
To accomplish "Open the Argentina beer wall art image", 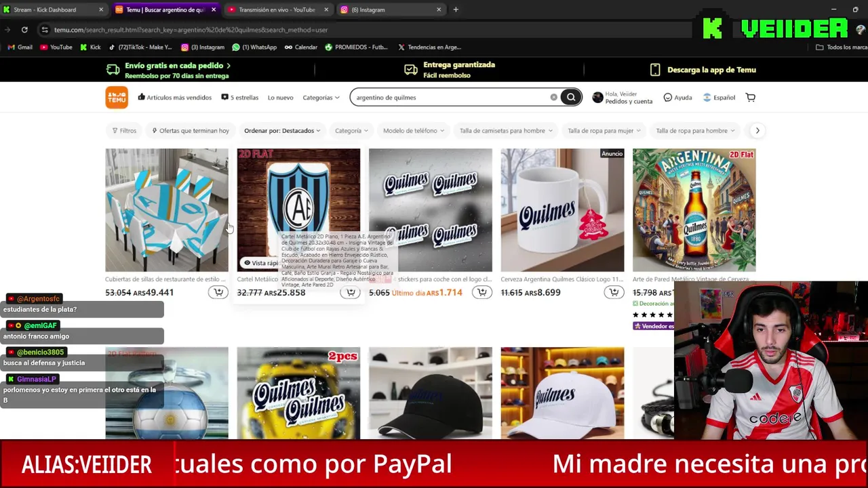I will click(x=694, y=210).
